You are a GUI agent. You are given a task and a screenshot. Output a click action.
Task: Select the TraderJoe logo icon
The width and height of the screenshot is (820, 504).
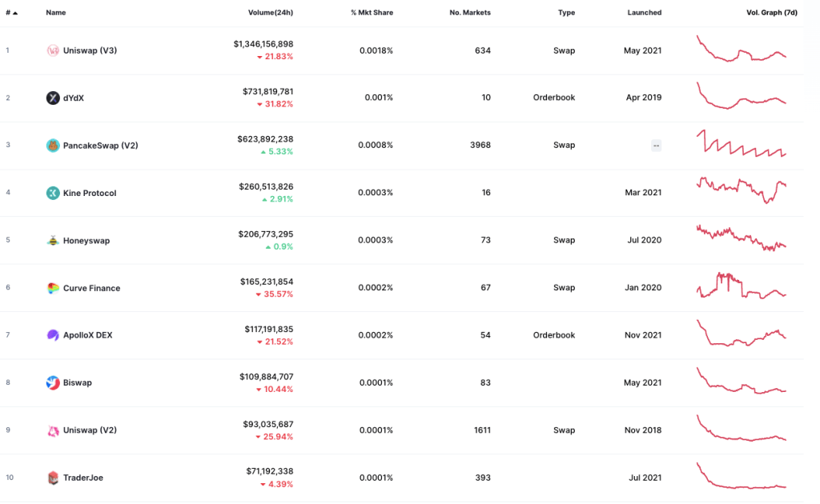[53, 478]
